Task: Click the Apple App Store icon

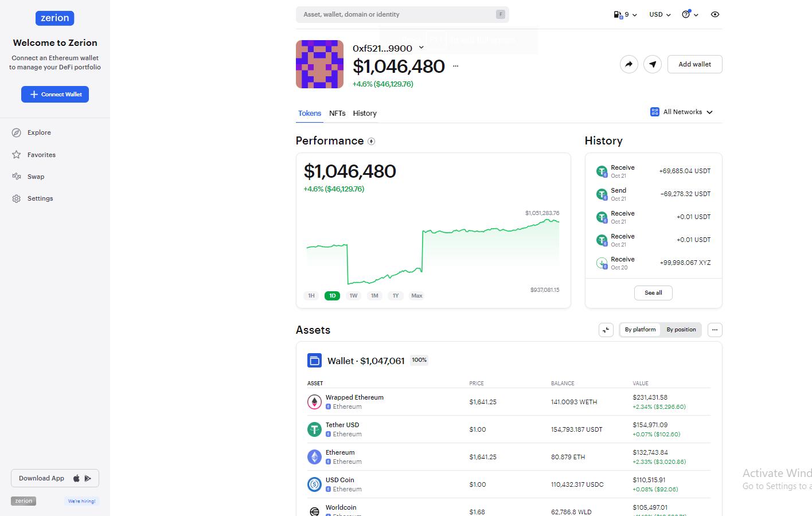Action: (76, 478)
